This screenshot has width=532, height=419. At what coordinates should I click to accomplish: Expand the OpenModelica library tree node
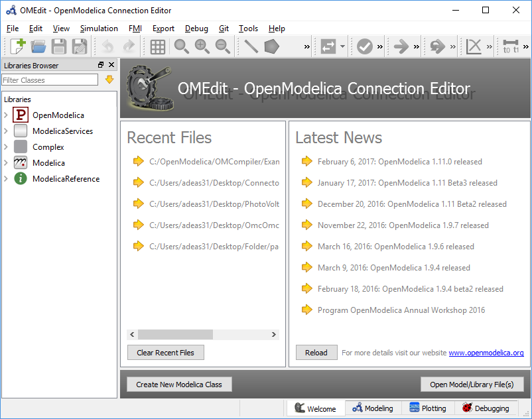coord(6,115)
